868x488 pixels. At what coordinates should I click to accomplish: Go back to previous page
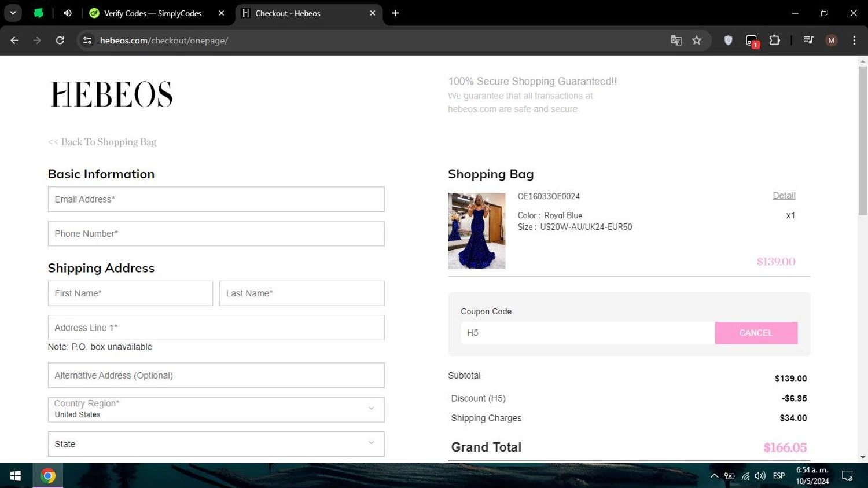[x=14, y=41]
